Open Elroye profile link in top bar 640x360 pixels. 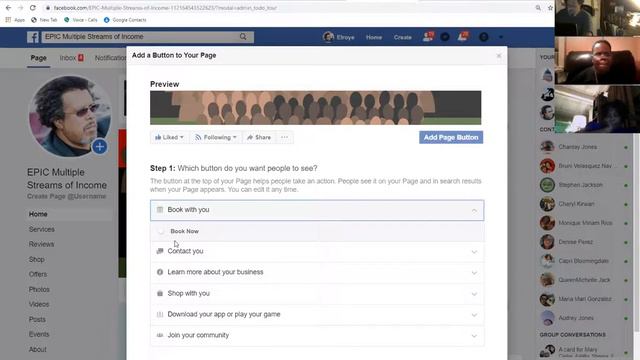click(x=339, y=37)
